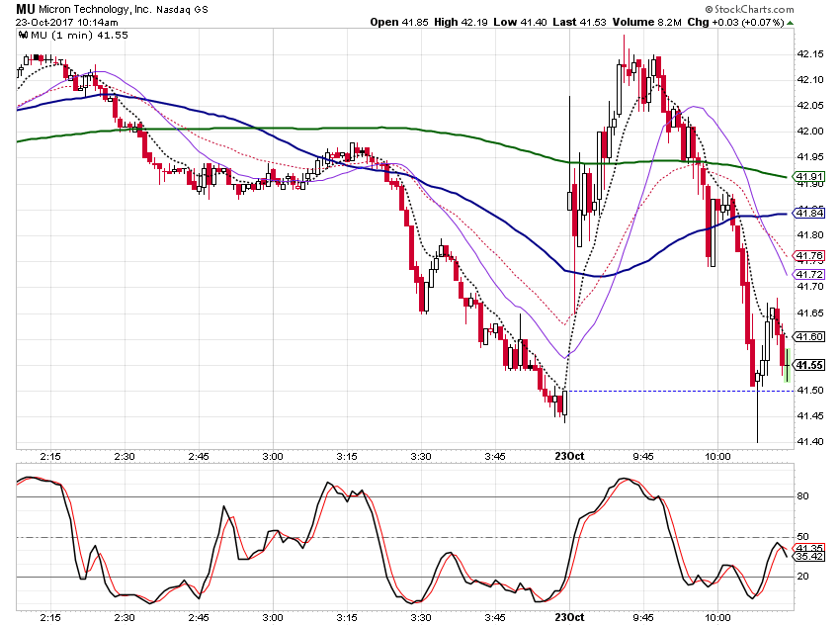Click the 2:15 time label under the oscillator panel
This screenshot has height=626, width=840.
coord(50,617)
